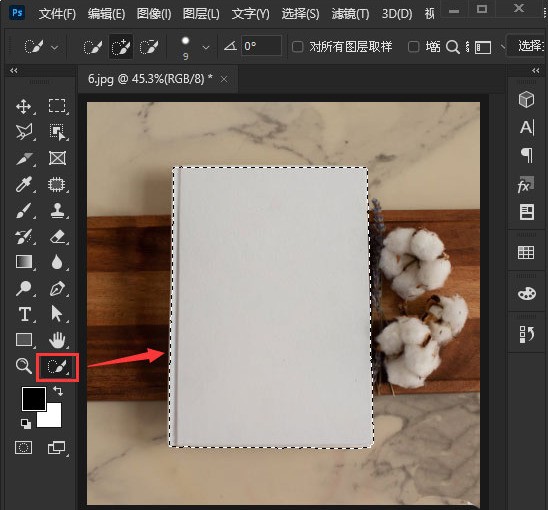Screen dimensions: 548x510
Task: Click the 选择 subject button
Action: (x=528, y=46)
